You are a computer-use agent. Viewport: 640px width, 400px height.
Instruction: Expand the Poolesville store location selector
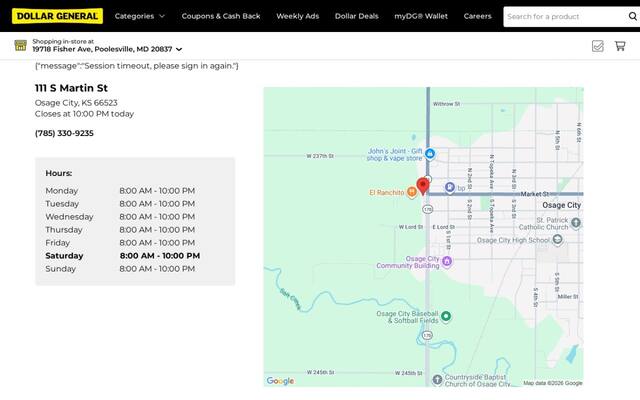click(x=107, y=49)
